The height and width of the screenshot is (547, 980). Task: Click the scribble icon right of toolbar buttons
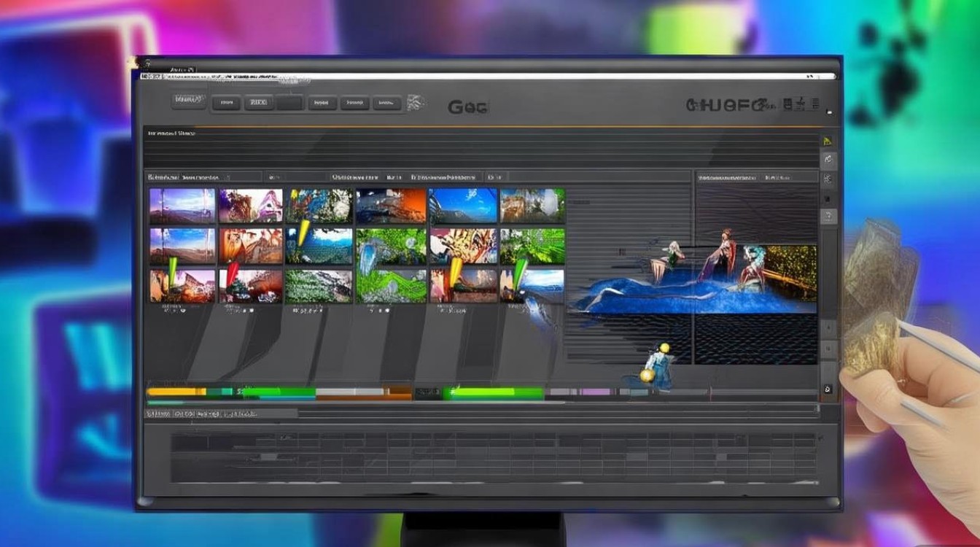pyautogui.click(x=416, y=103)
